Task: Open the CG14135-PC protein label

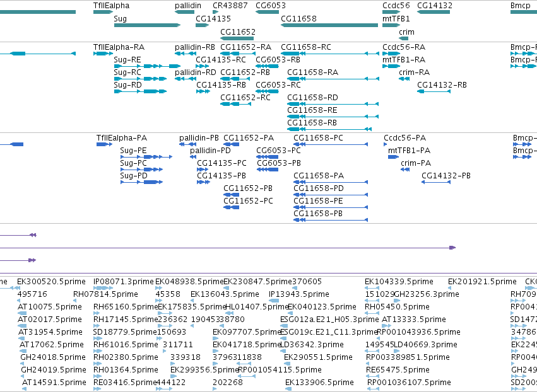Action: (x=221, y=163)
